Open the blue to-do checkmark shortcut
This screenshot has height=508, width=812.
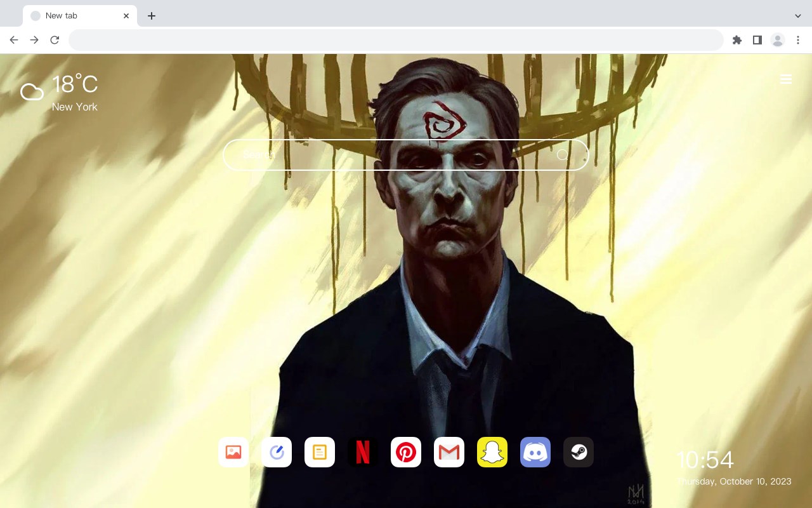coord(277,452)
